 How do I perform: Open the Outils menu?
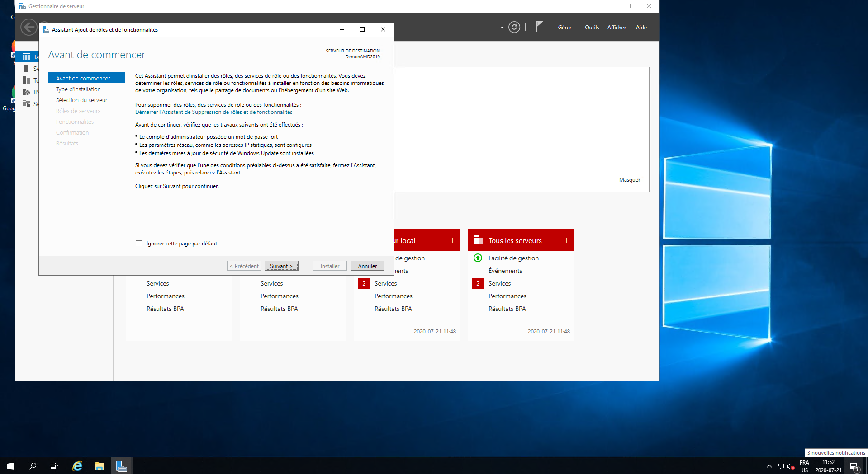(592, 28)
